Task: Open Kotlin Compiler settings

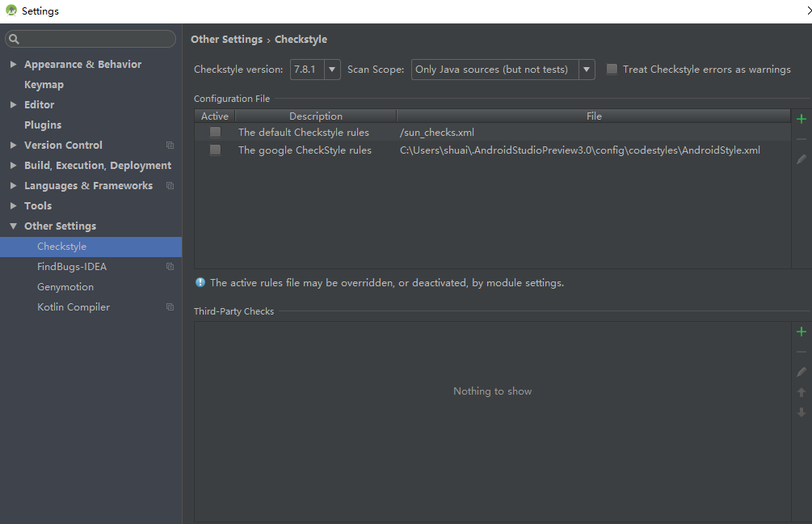Action: click(x=74, y=306)
